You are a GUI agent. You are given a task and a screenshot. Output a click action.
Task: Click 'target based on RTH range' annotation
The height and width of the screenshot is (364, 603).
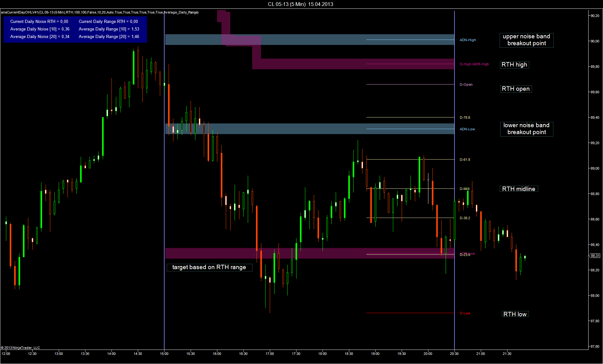pyautogui.click(x=209, y=267)
